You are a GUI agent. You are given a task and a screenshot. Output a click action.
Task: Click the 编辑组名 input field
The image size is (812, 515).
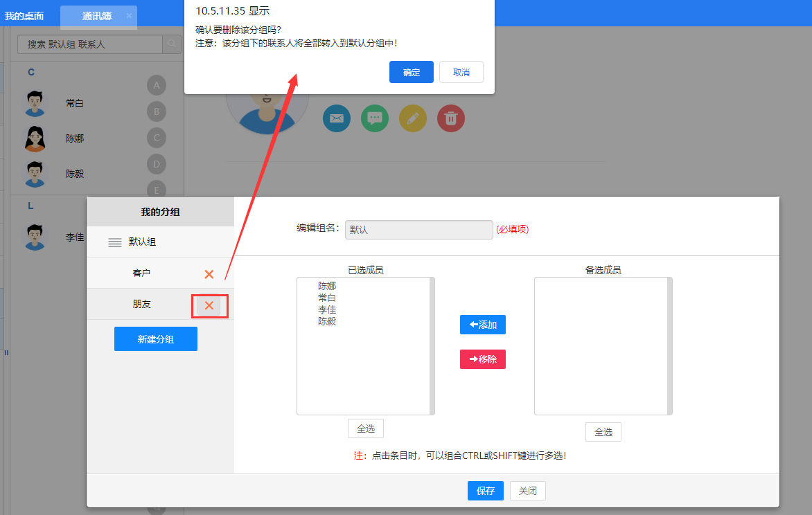[418, 230]
